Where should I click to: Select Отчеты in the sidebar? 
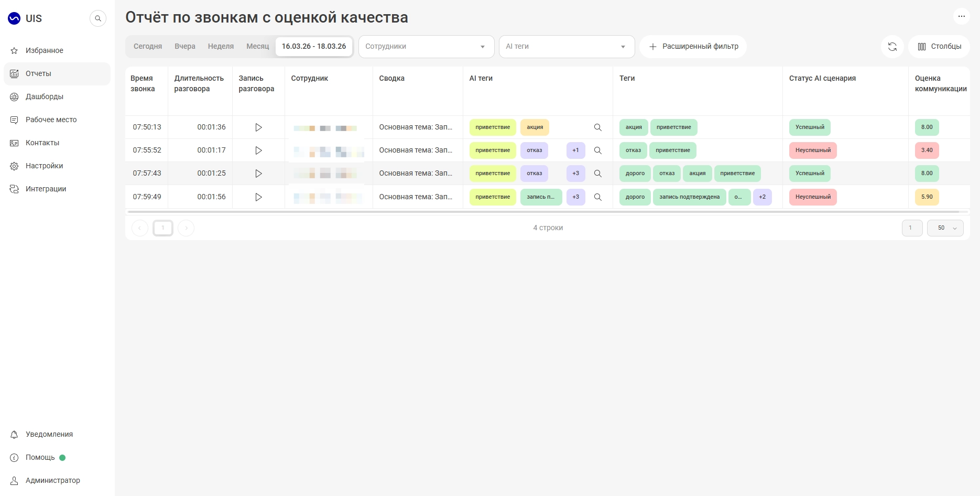[57, 73]
